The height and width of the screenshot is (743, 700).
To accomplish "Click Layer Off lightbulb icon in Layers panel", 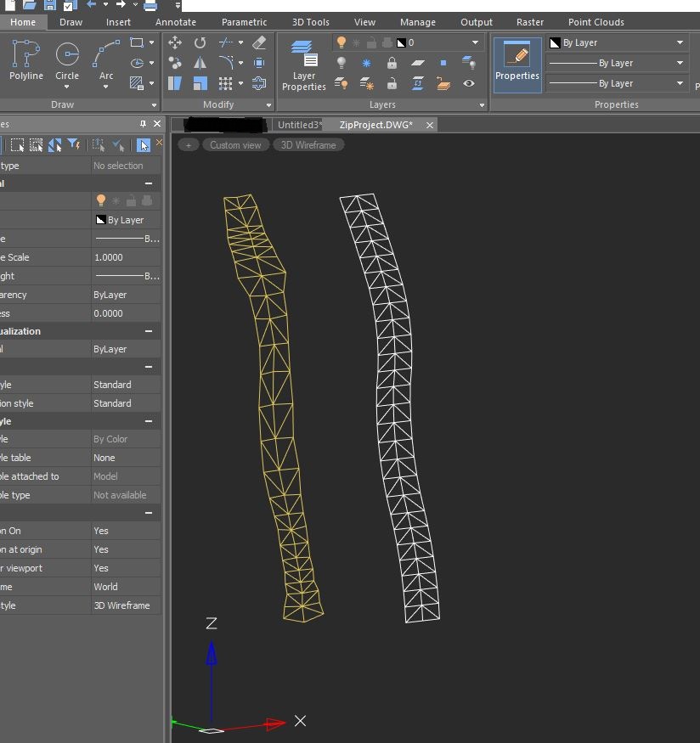I will coord(342,63).
